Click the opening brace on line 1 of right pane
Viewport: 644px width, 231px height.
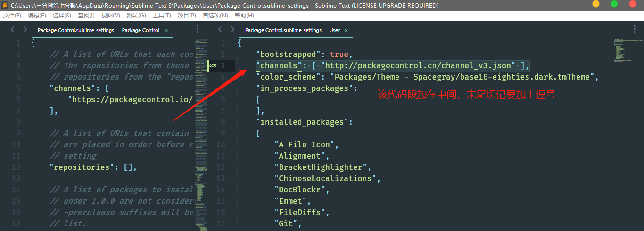tap(239, 43)
